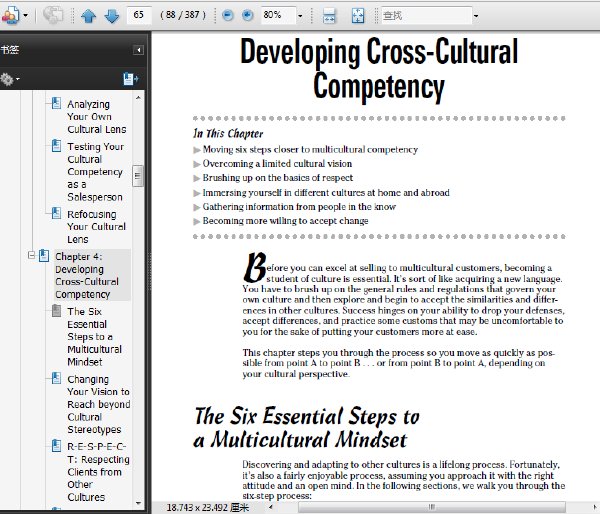Click the page size readout 18.743 x 23.492
The height and width of the screenshot is (514, 600).
click(x=208, y=507)
